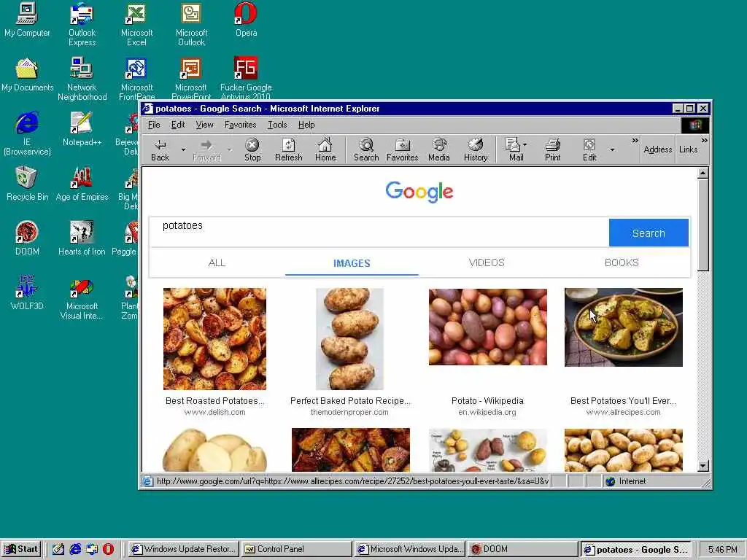The height and width of the screenshot is (560, 747).
Task: Open the Best Roasted Potatoes link
Action: tap(215, 401)
